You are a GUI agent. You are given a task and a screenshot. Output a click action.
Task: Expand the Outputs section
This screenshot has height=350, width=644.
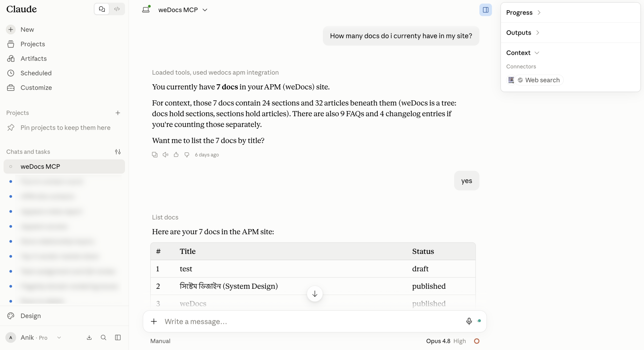pyautogui.click(x=523, y=33)
